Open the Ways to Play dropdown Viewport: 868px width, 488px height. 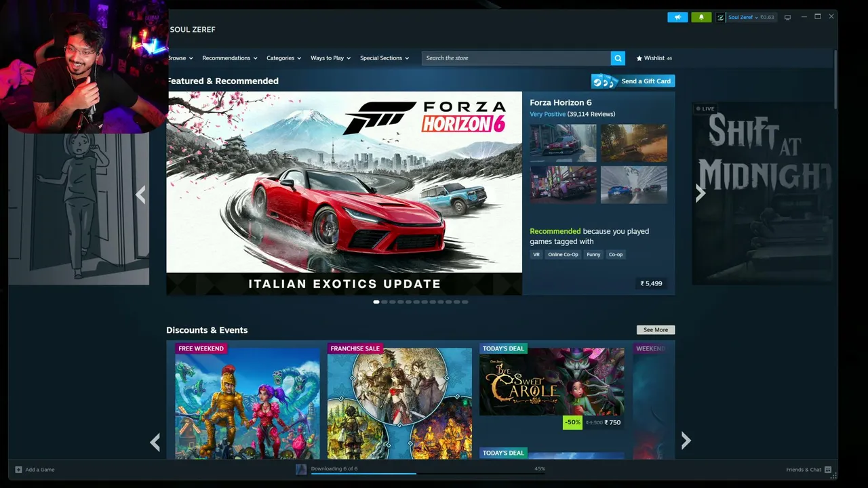330,58
